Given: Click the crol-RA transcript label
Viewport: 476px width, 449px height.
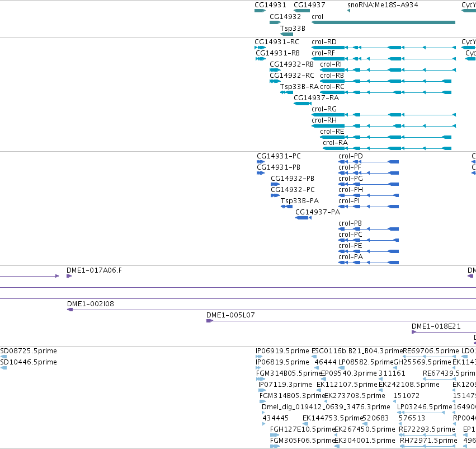Looking at the screenshot, I should point(335,142).
